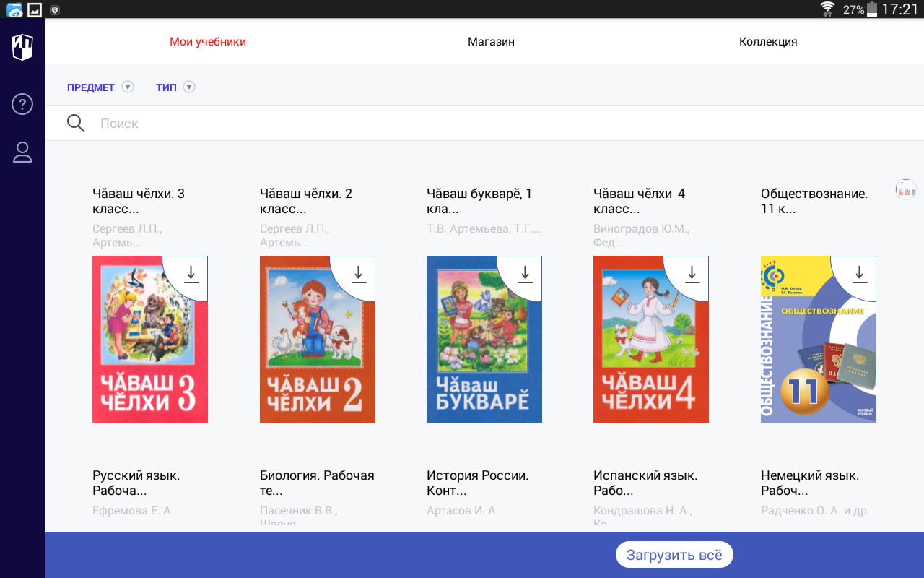Open Чӑваш чӗлхи 2 book cover
The image size is (924, 578).
(318, 339)
